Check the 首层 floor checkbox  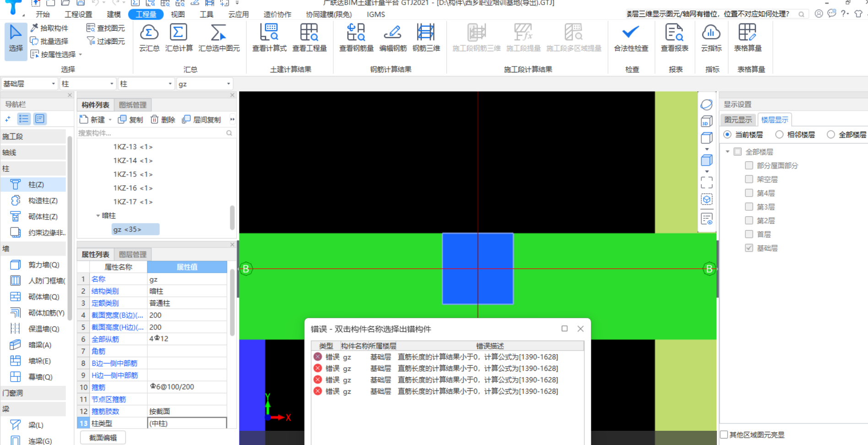(749, 234)
